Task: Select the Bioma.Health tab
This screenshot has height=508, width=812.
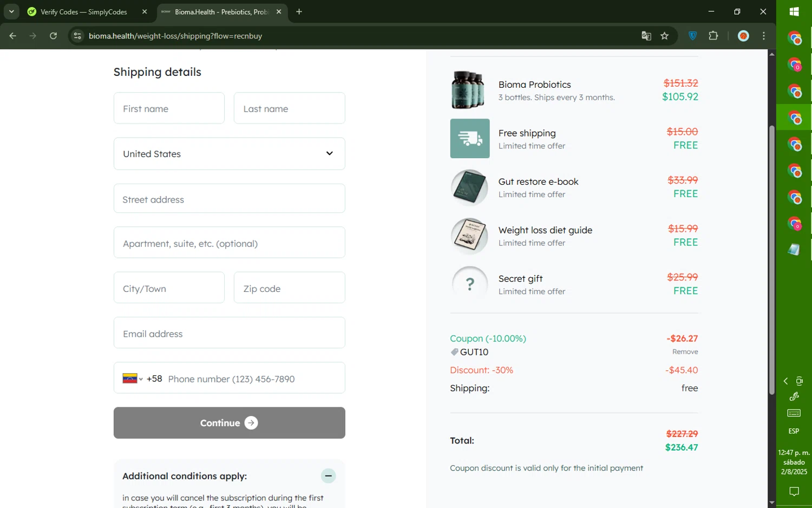Action: (222, 11)
